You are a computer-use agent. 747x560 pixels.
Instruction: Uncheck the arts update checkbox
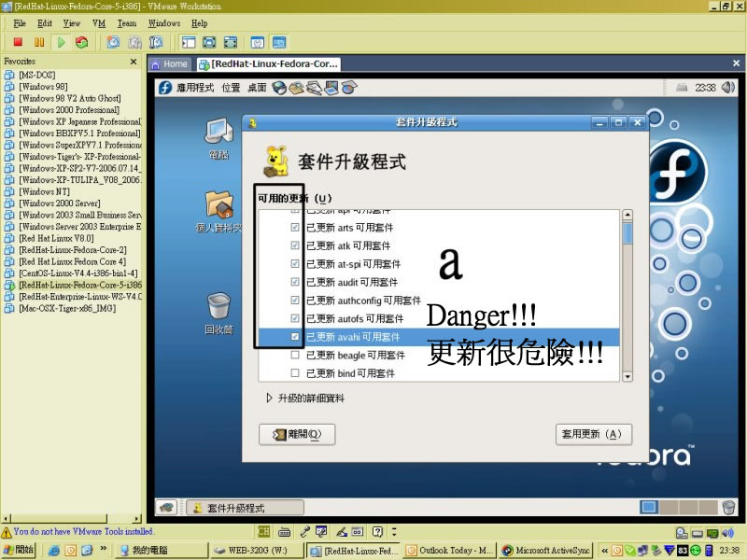[x=295, y=227]
